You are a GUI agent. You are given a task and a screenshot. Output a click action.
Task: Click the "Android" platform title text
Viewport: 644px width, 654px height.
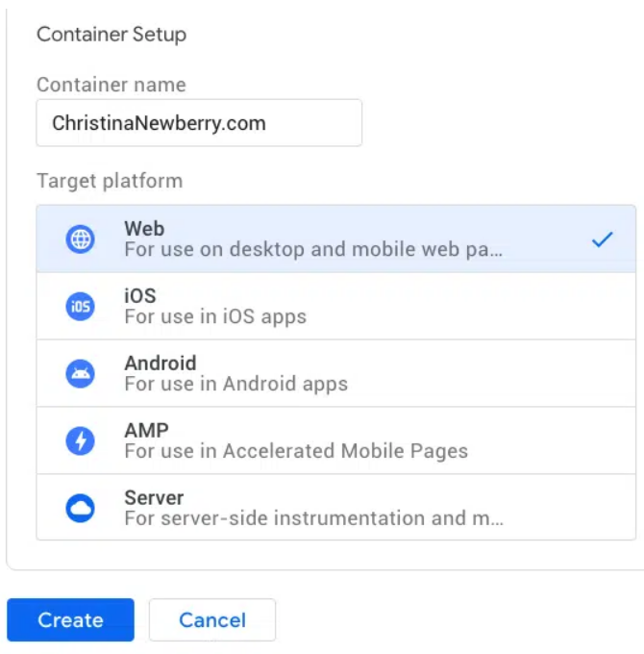tap(161, 363)
